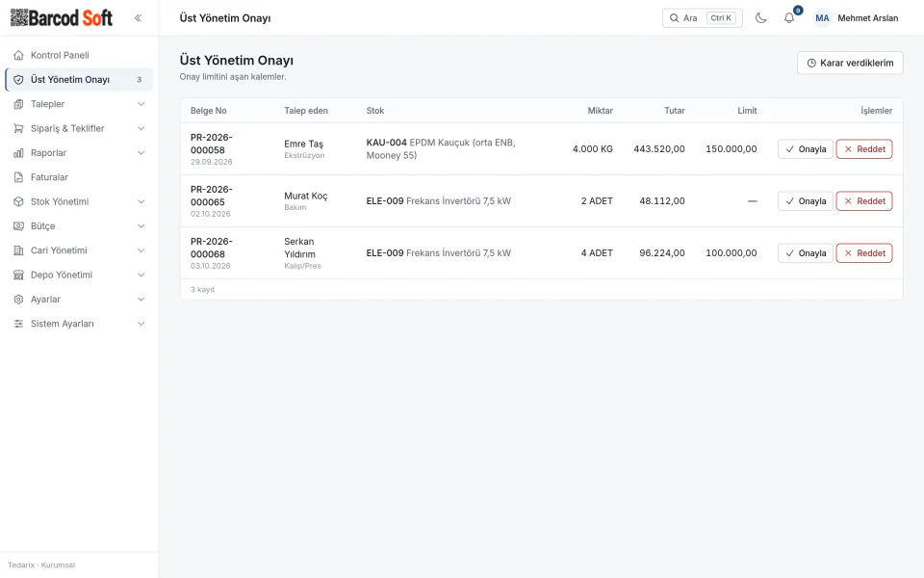Viewport: 924px width, 578px height.
Task: Click the Ara search field
Action: click(702, 18)
